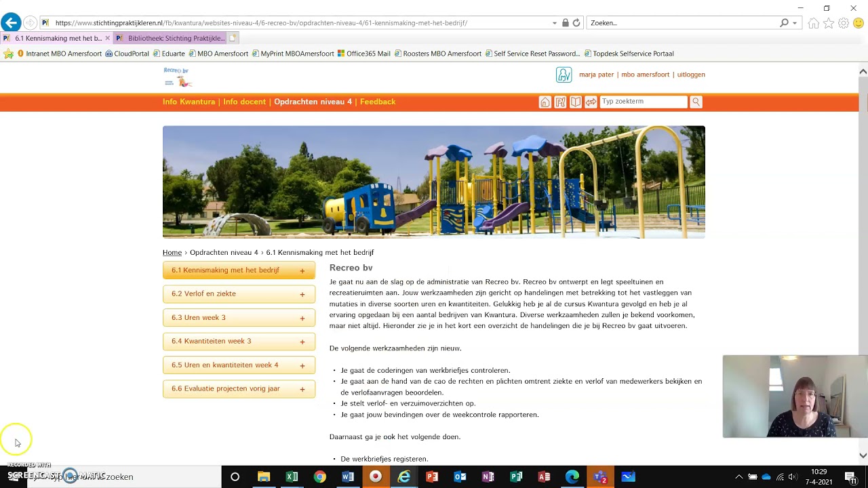Open Microsoft Teams from the taskbar
This screenshot has width=868, height=488.
click(x=600, y=476)
